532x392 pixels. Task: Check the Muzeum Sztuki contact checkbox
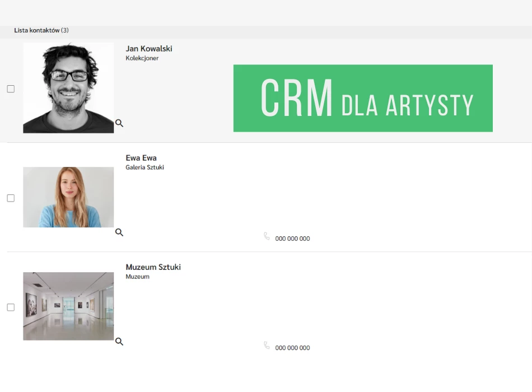point(11,307)
